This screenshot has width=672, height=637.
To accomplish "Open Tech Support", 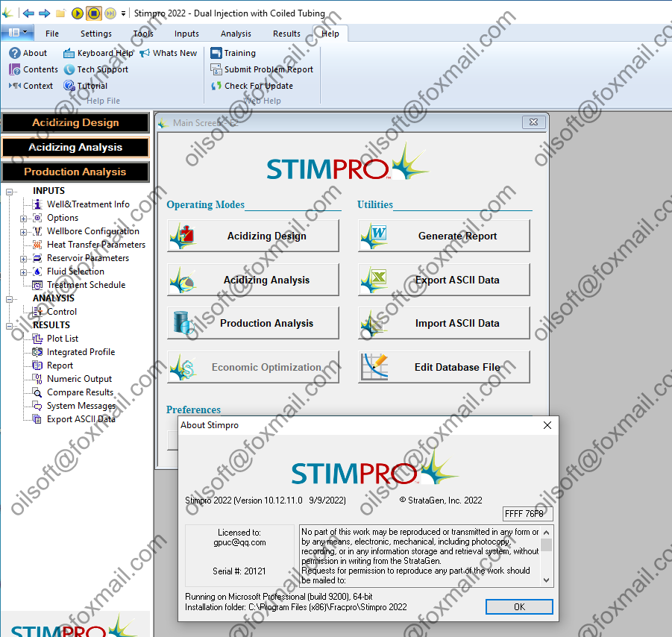I will click(x=96, y=69).
